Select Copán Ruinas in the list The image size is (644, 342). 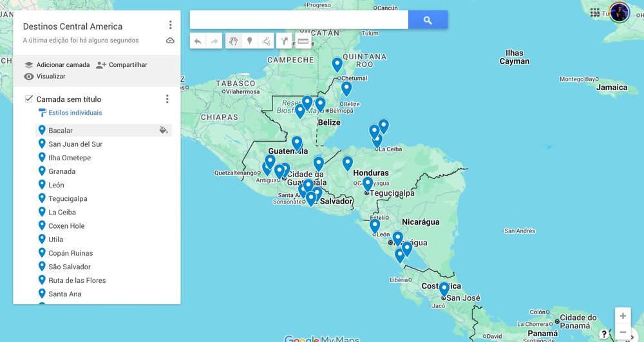pyautogui.click(x=70, y=253)
